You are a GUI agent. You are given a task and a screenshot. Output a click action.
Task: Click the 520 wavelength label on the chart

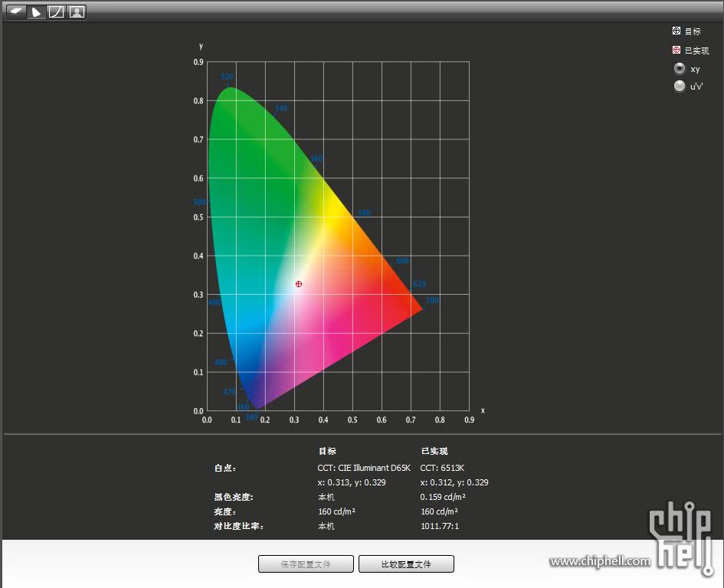pos(227,77)
